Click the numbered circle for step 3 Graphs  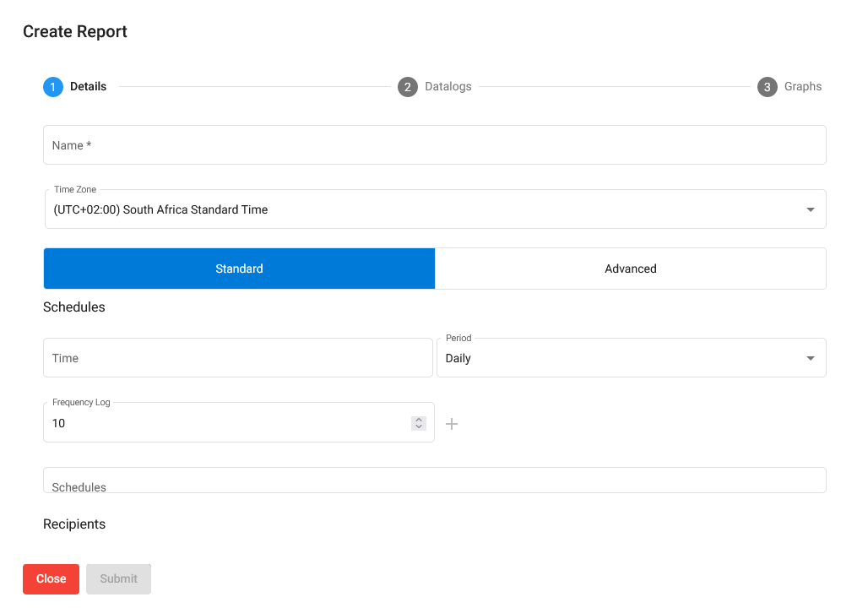tap(768, 86)
